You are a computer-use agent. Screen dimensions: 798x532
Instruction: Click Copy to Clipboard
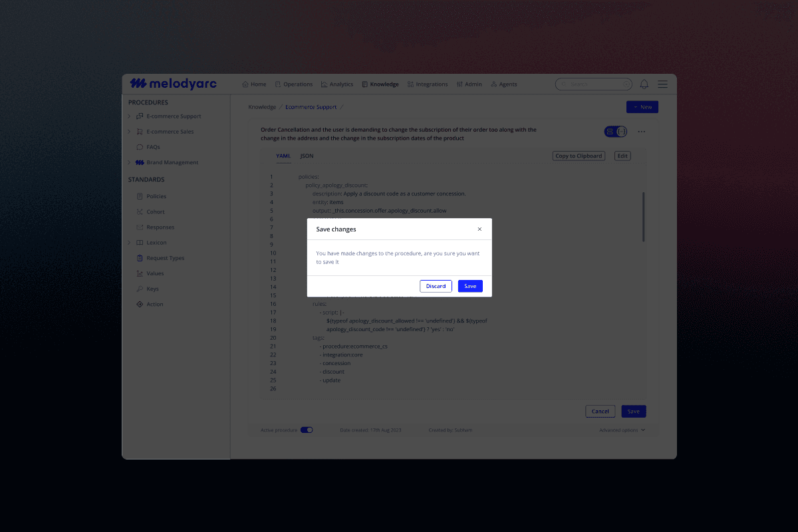click(579, 156)
